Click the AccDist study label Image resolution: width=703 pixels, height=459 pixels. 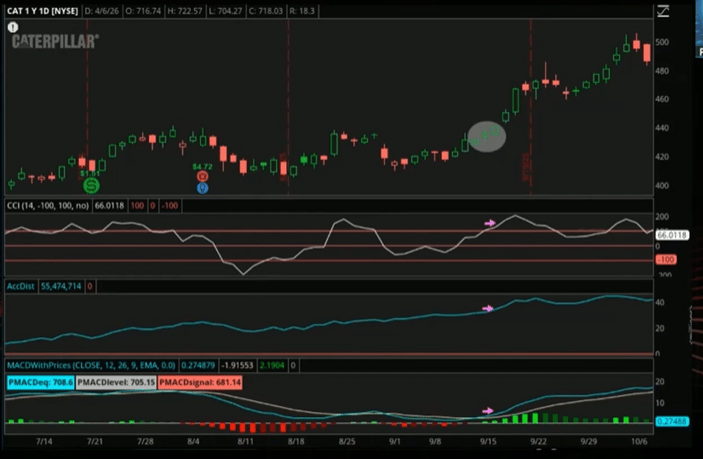[21, 286]
